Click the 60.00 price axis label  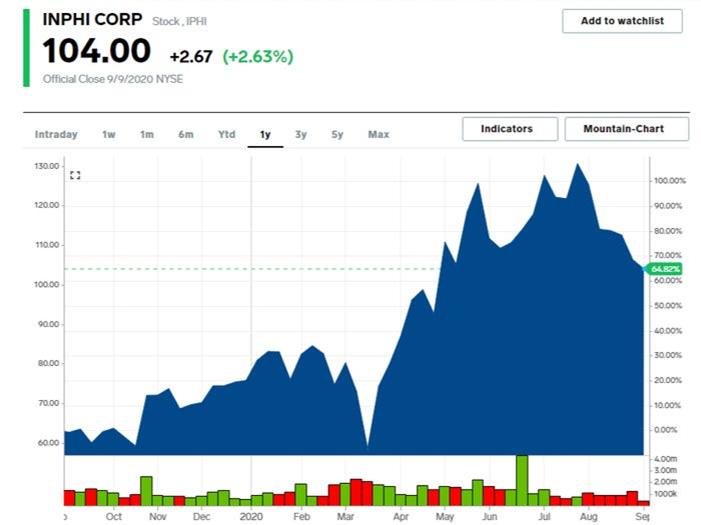pyautogui.click(x=48, y=443)
